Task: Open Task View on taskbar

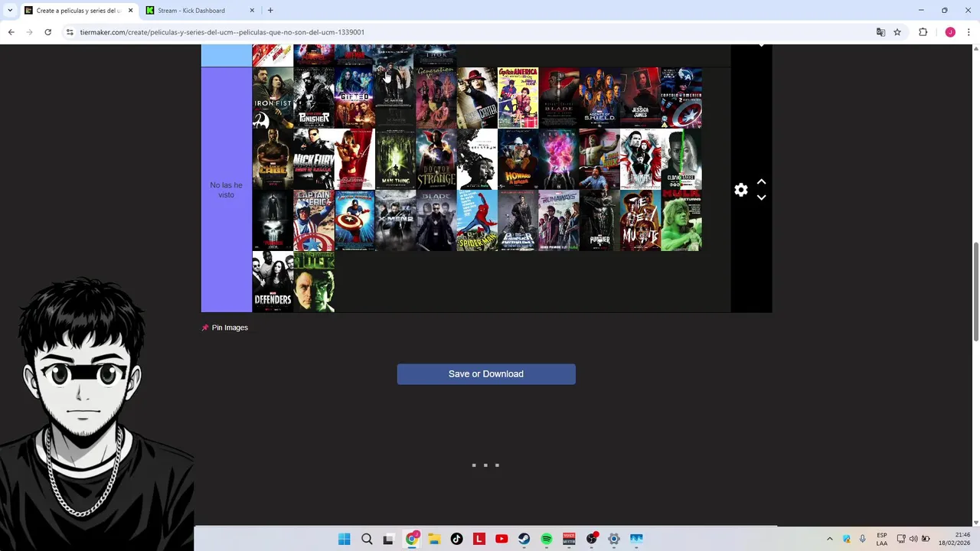Action: pos(388,539)
